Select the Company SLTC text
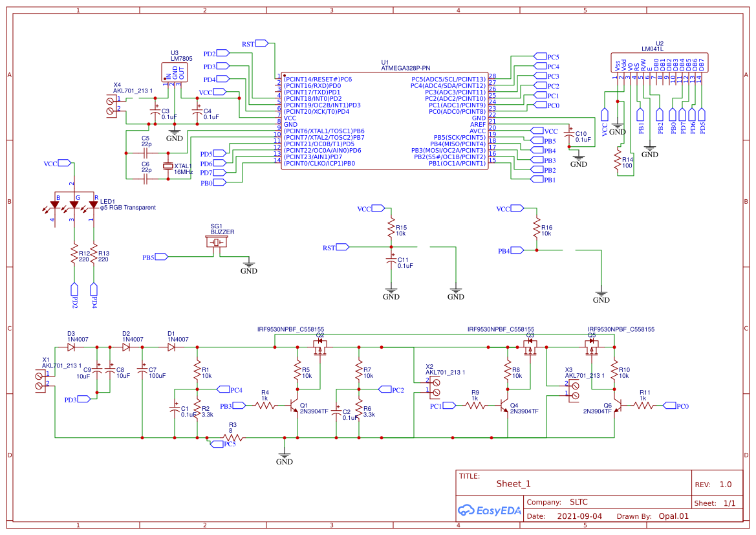This screenshot has width=756, height=535. tap(557, 502)
